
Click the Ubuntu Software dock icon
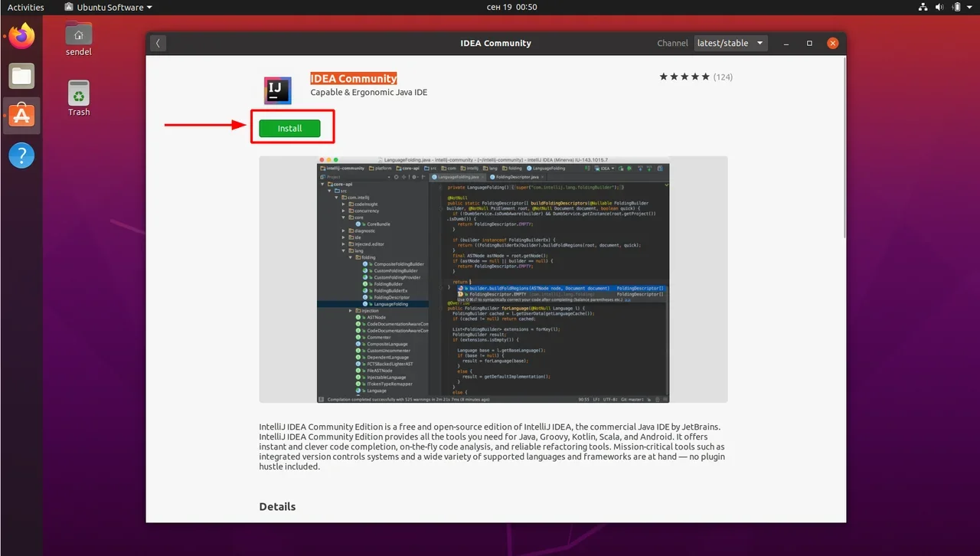[22, 116]
